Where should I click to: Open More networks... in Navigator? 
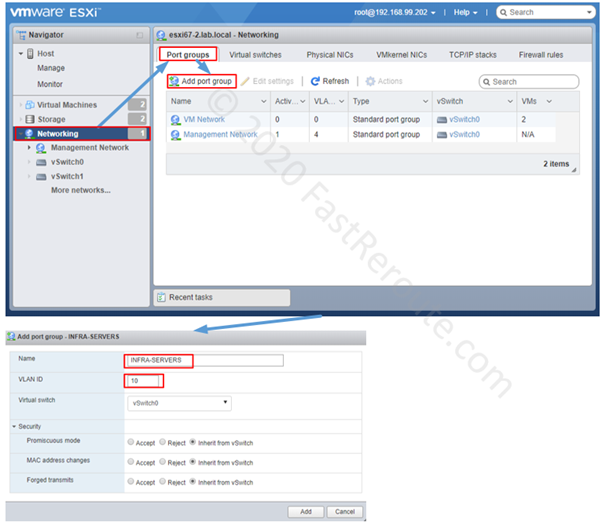click(81, 190)
